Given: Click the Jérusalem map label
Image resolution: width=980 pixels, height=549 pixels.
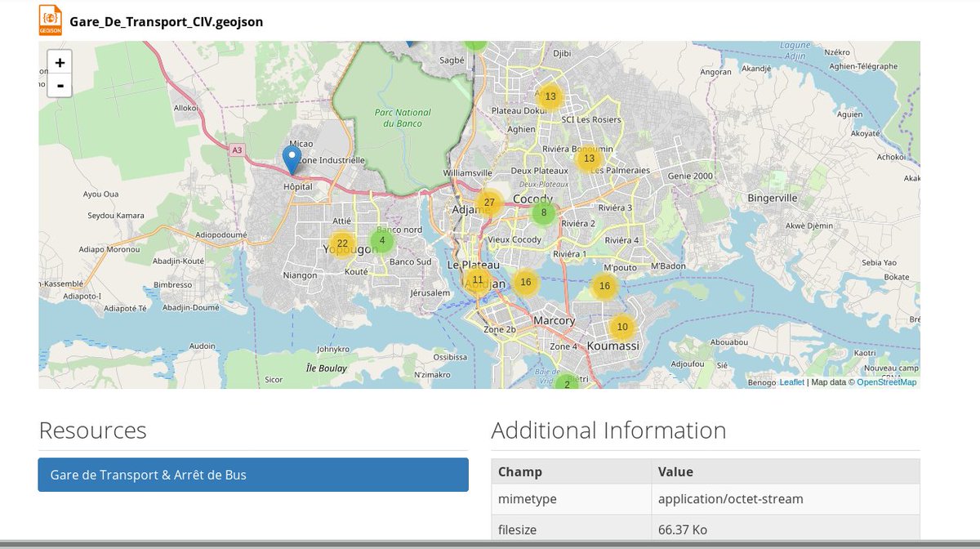Looking at the screenshot, I should (430, 292).
